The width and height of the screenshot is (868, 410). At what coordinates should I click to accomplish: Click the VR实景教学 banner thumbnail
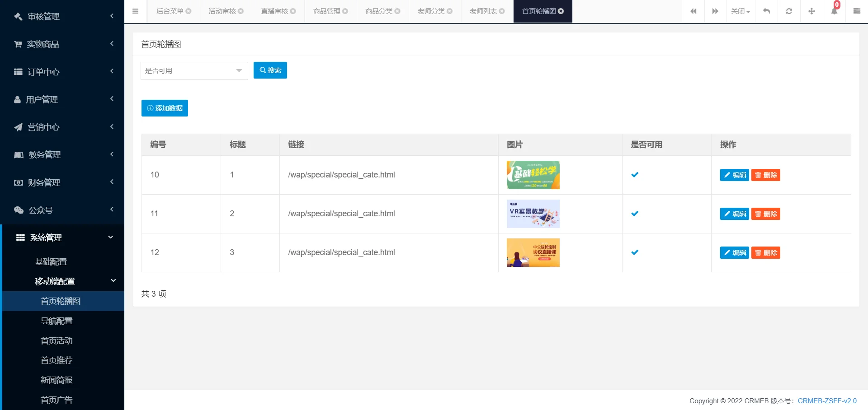533,214
